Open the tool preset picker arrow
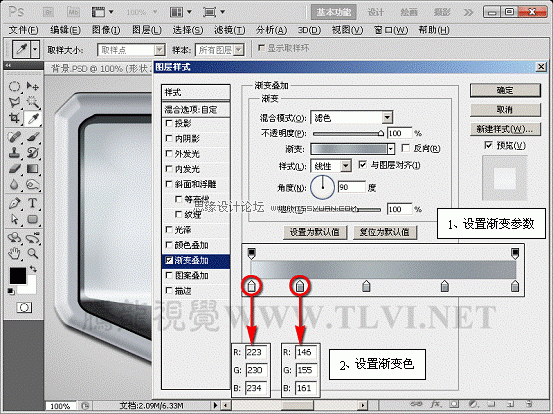This screenshot has height=414, width=553. tap(35, 49)
